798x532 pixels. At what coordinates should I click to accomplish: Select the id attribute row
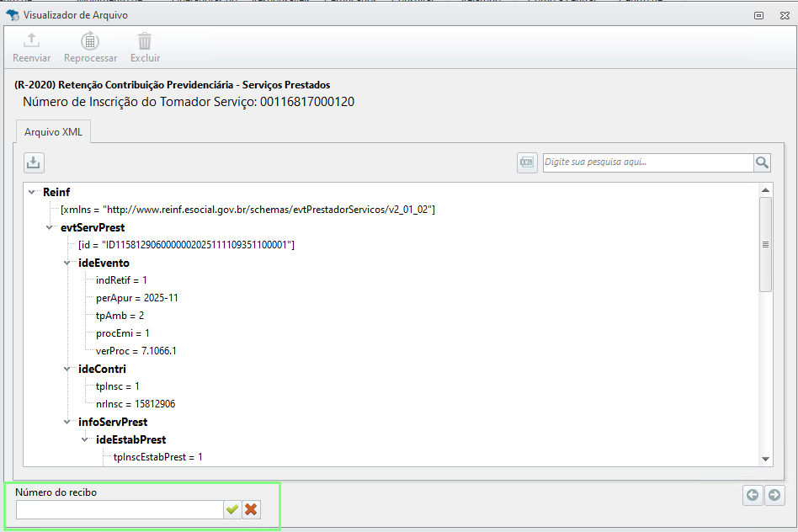pos(186,245)
